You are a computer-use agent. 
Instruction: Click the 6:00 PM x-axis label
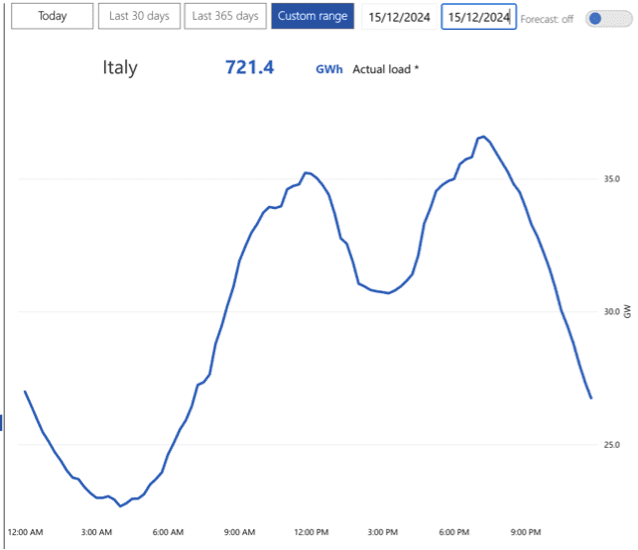pos(454,532)
